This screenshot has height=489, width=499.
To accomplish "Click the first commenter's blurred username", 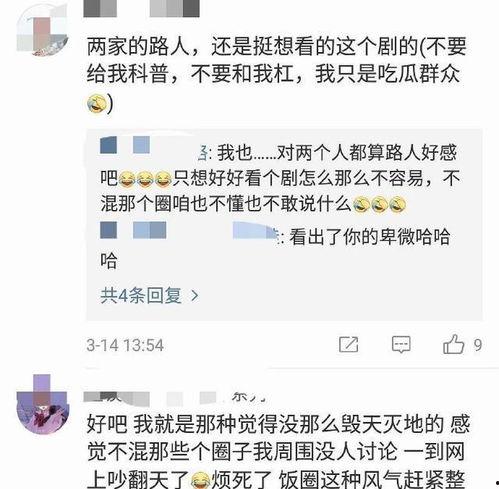I will [141, 8].
